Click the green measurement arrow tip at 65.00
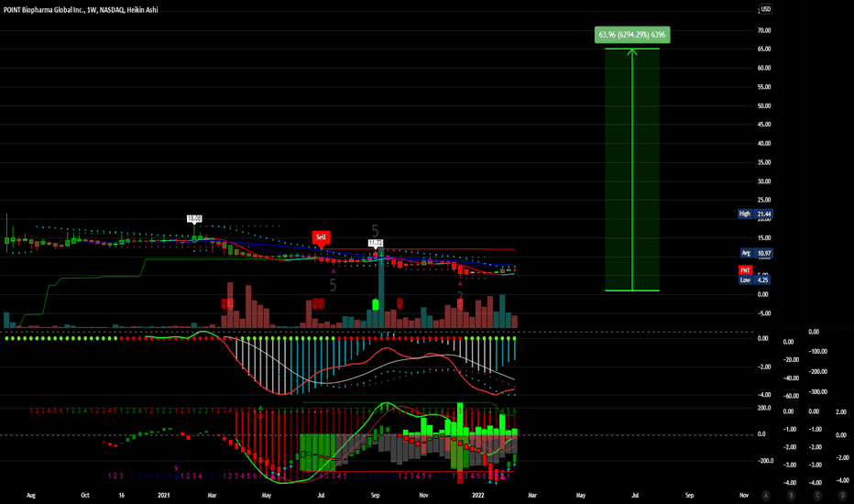The image size is (854, 504). [631, 51]
